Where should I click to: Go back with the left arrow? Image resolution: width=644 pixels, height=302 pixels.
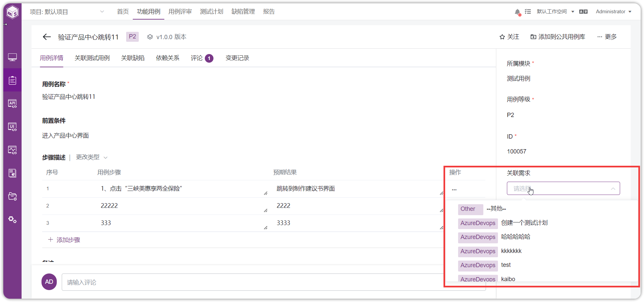(x=47, y=37)
